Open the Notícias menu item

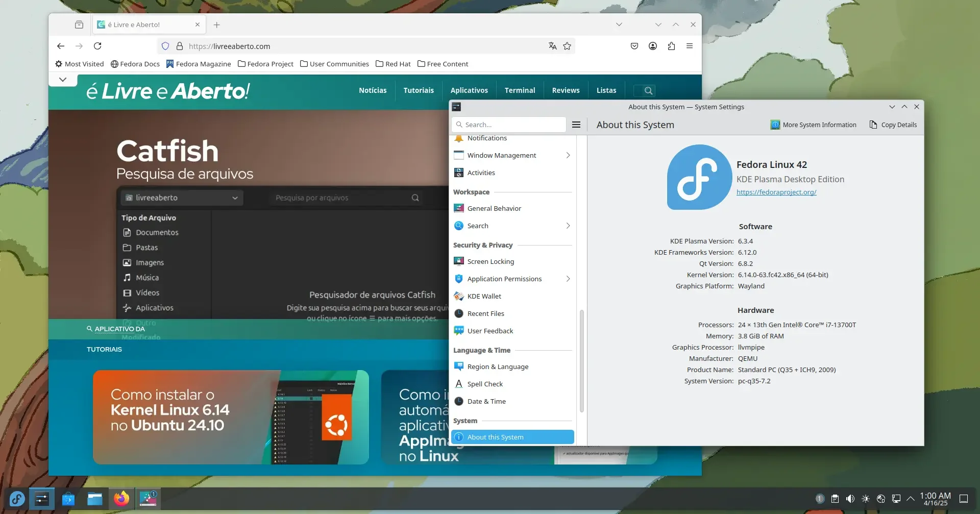pos(373,90)
